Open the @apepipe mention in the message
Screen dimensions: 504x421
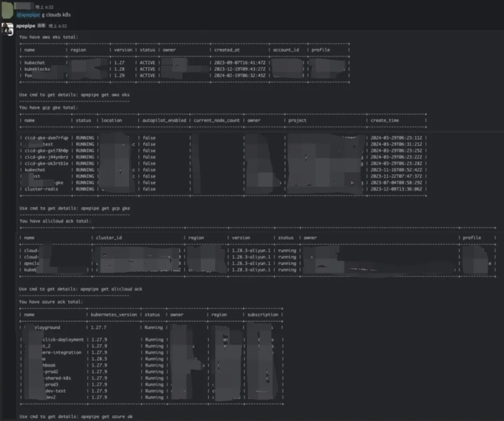pos(28,15)
